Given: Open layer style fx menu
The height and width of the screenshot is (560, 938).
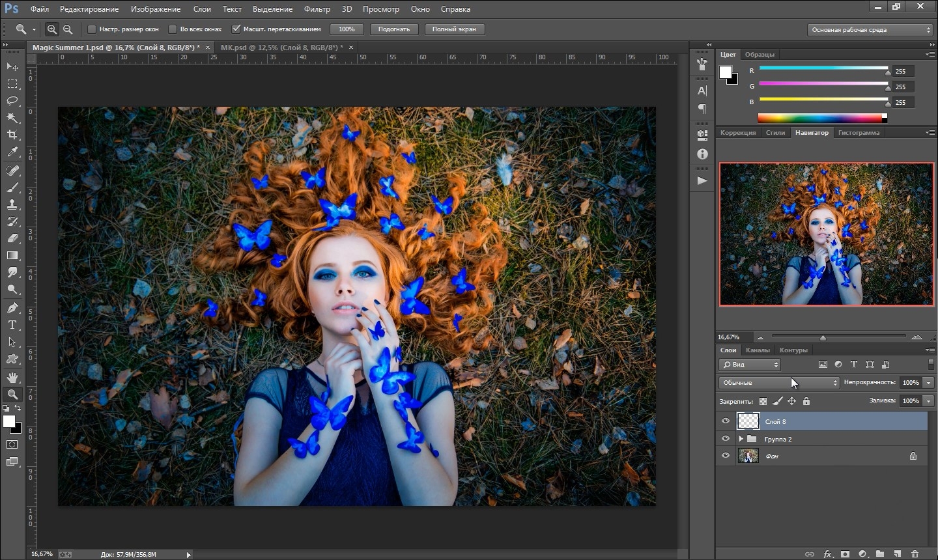Looking at the screenshot, I should pos(828,554).
